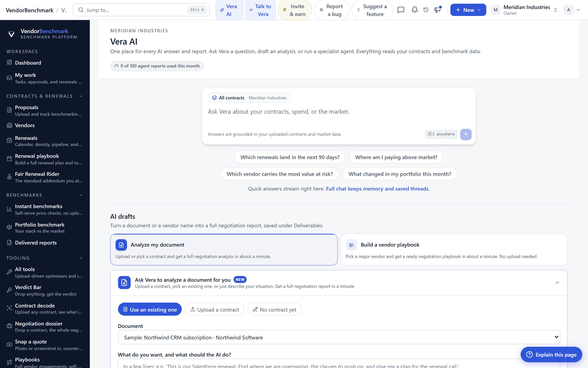Click the VendorBenchmark breadcrumb in top bar

[x=29, y=10]
